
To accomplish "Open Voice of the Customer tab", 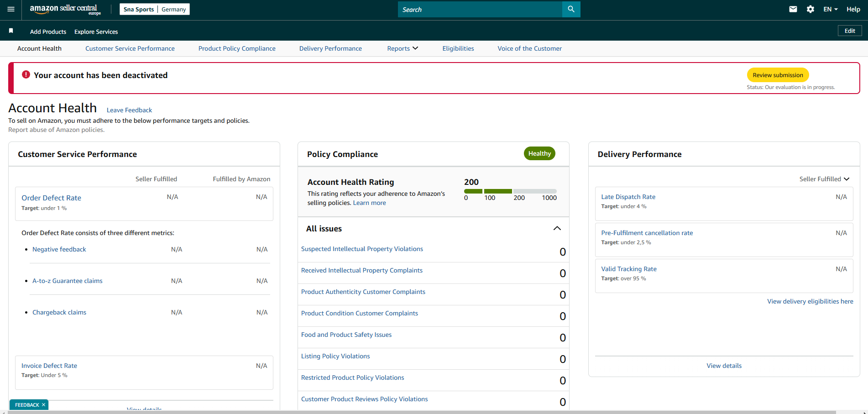I will click(529, 48).
